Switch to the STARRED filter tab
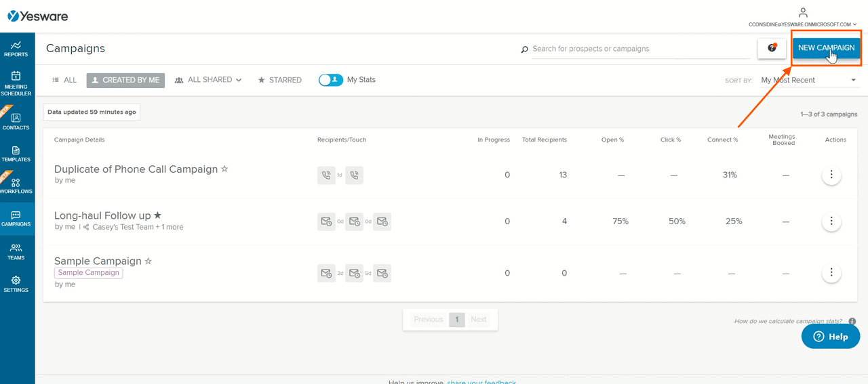This screenshot has width=868, height=384. [279, 80]
